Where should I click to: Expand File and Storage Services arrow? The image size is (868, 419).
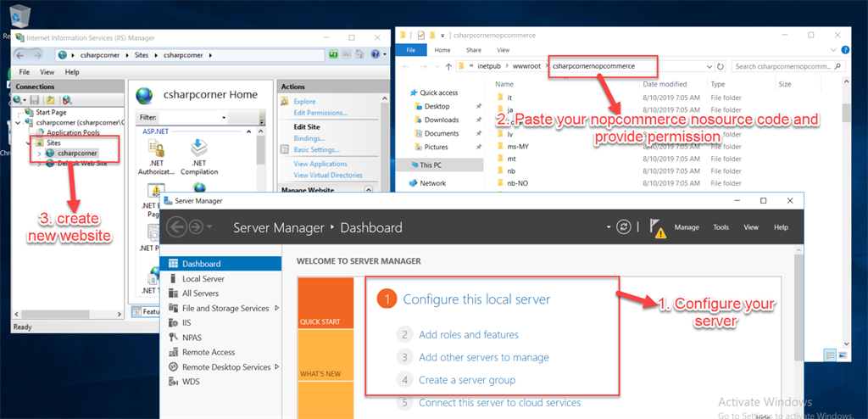click(x=276, y=308)
